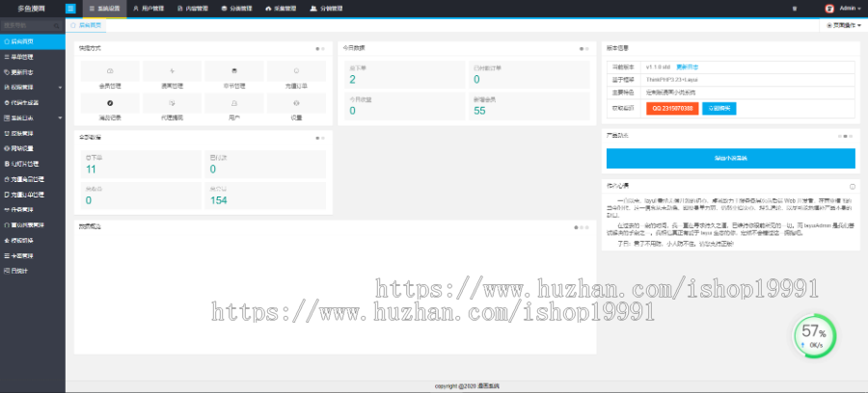The width and height of the screenshot is (868, 393).
Task: Click the 全部数据 card showing 11
Action: pos(141,164)
